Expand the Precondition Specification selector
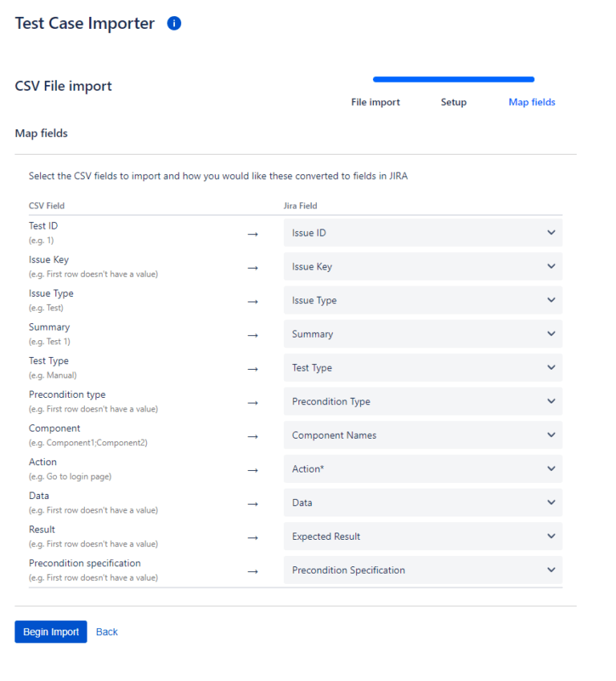The image size is (616, 681). click(423, 570)
